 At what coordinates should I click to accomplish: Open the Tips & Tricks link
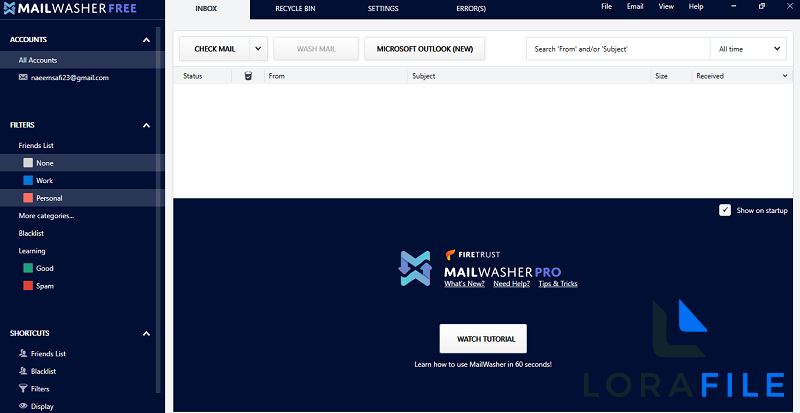pos(558,284)
